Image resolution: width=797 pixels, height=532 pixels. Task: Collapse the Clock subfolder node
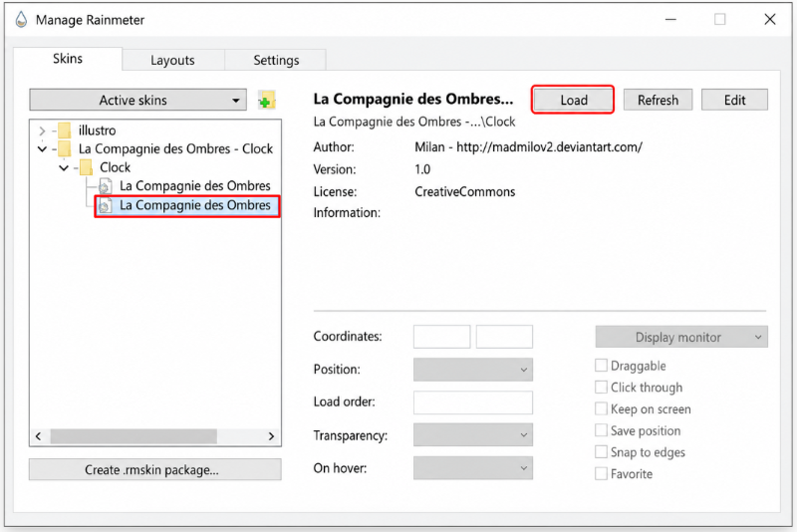pos(64,167)
